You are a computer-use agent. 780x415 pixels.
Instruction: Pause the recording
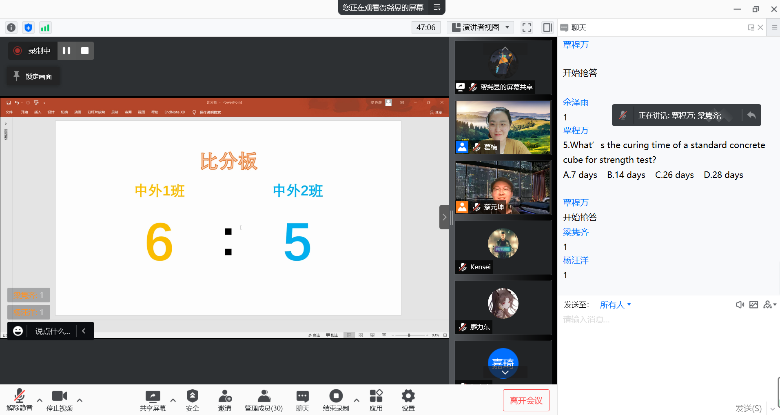pos(66,50)
